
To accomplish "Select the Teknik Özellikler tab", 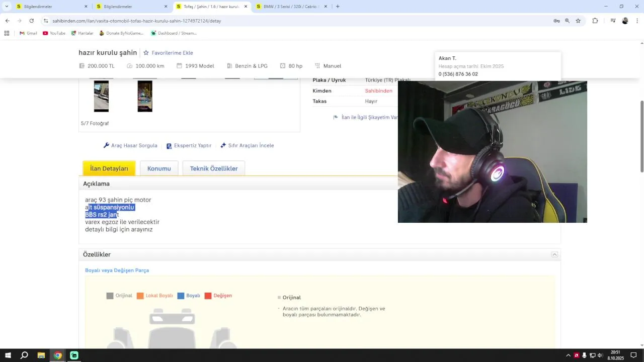I will coord(214,168).
